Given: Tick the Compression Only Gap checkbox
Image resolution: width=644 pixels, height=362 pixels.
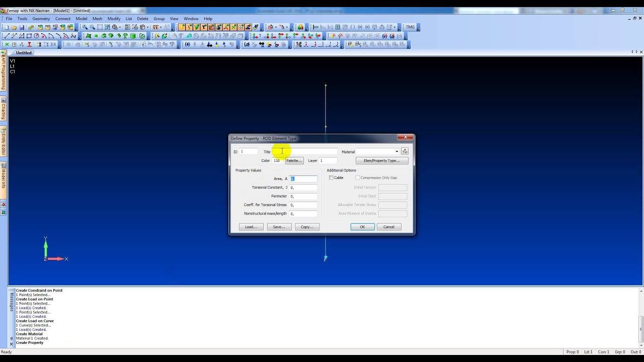Looking at the screenshot, I should (358, 177).
